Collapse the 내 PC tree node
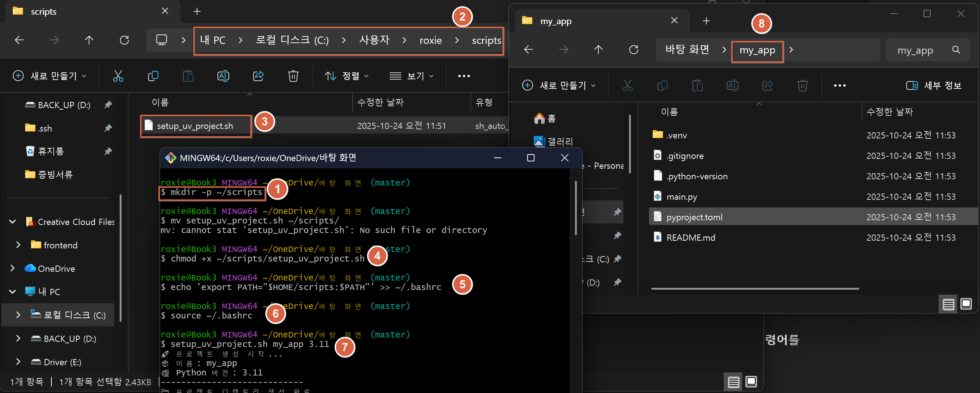Viewport: 980px width, 393px height. (x=12, y=292)
